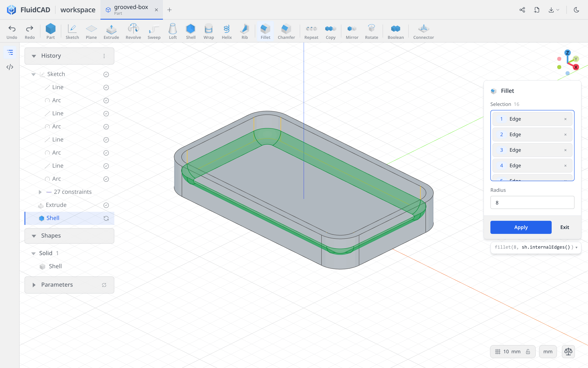Select the Rib tool

pyautogui.click(x=245, y=31)
